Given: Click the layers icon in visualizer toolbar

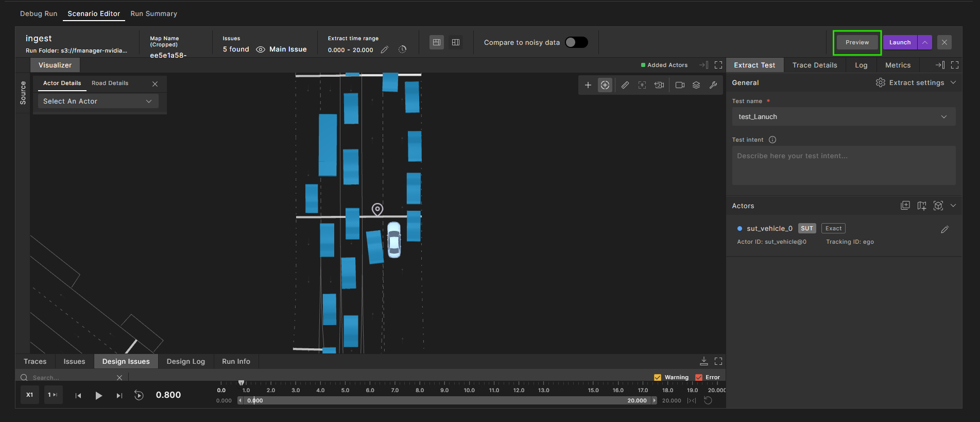Looking at the screenshot, I should tap(696, 85).
